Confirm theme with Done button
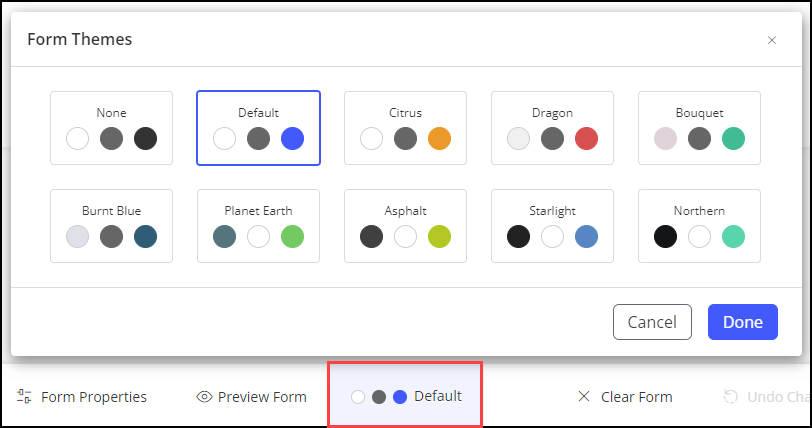This screenshot has width=812, height=428. coord(742,322)
